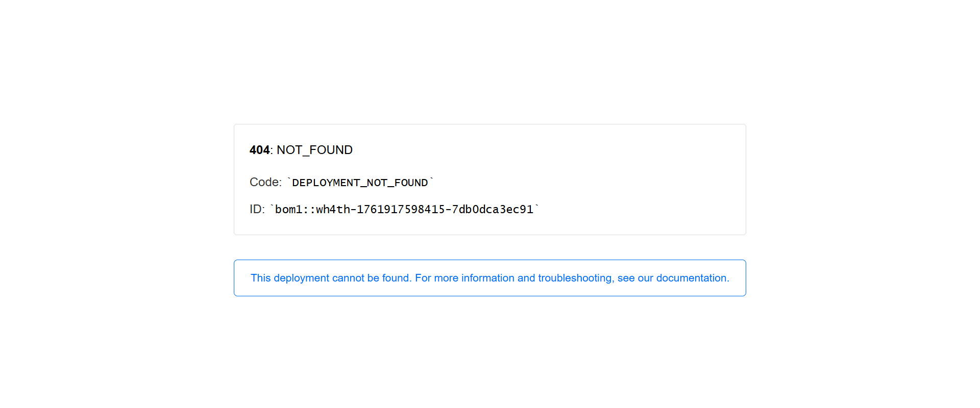Viewport: 980px width, 408px height.
Task: Open the documentation link in the blue box
Action: 692,278
